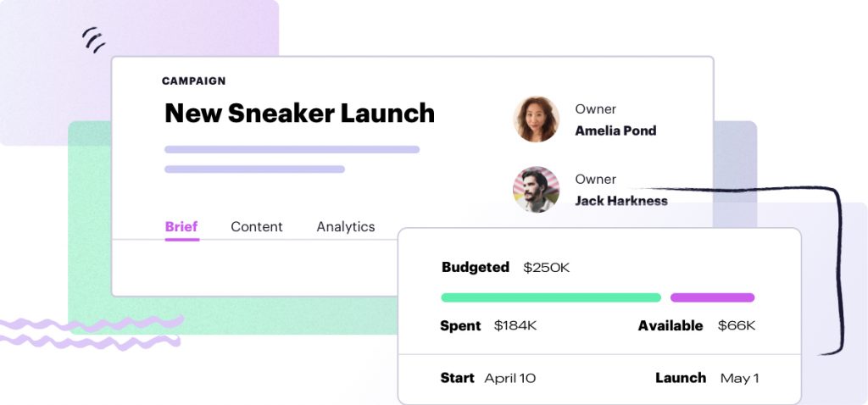Open owner name Amelia Pond
Screen dimensions: 868x405
point(615,131)
